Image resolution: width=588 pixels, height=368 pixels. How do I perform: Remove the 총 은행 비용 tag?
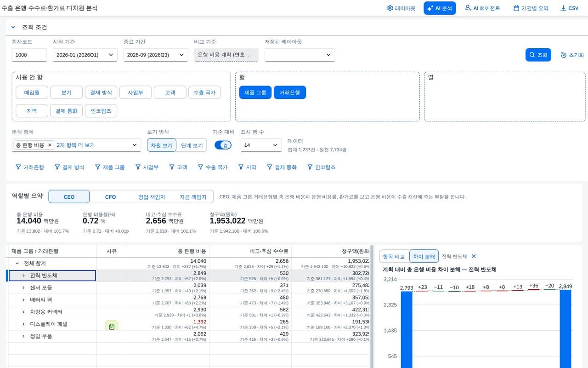[50, 145]
